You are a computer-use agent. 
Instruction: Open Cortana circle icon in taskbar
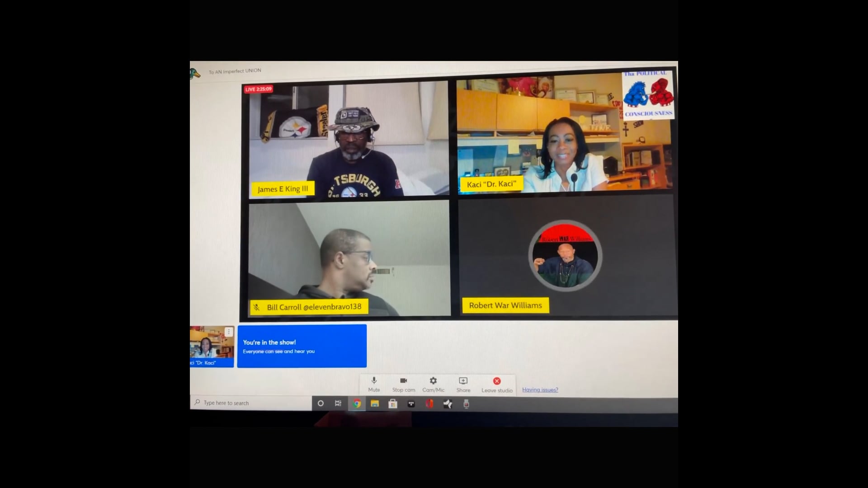click(x=321, y=403)
